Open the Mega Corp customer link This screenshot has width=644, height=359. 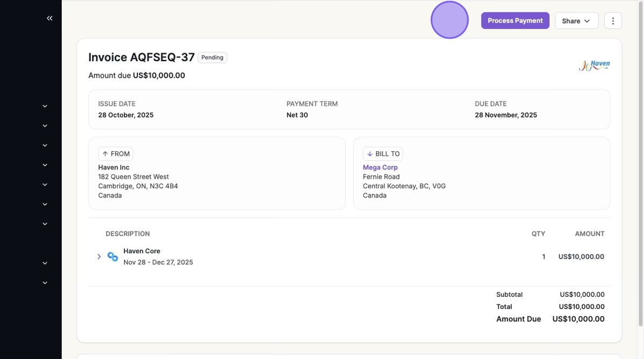point(380,167)
